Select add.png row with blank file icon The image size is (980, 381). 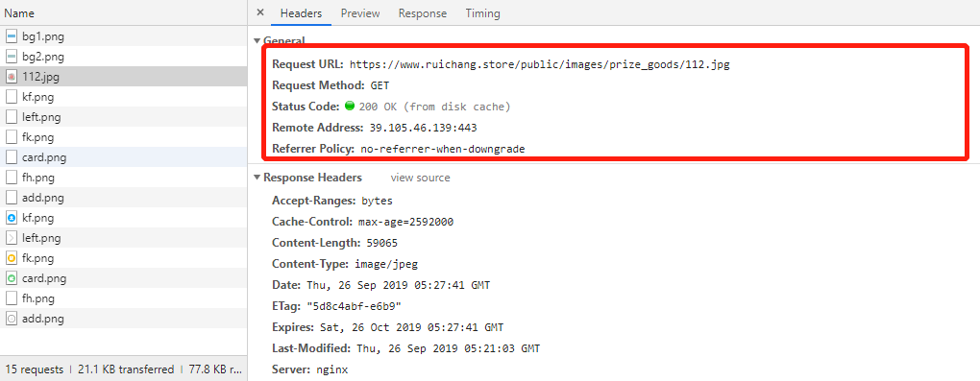pos(124,198)
